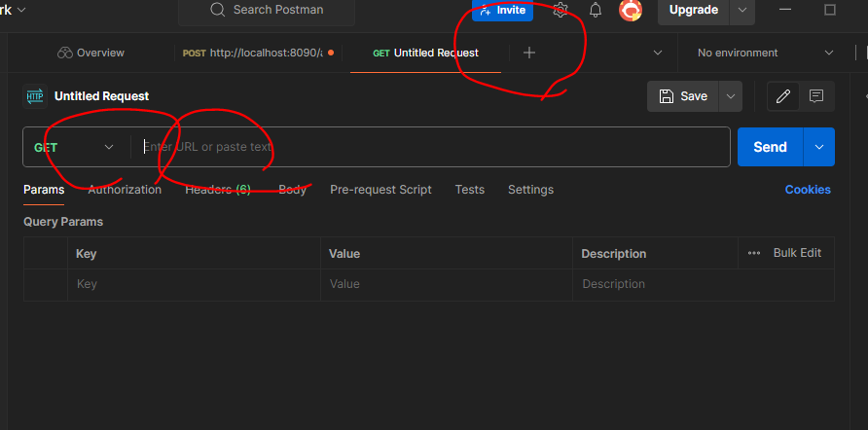This screenshot has height=430, width=868.
Task: Open the No environment selector
Action: [x=765, y=53]
